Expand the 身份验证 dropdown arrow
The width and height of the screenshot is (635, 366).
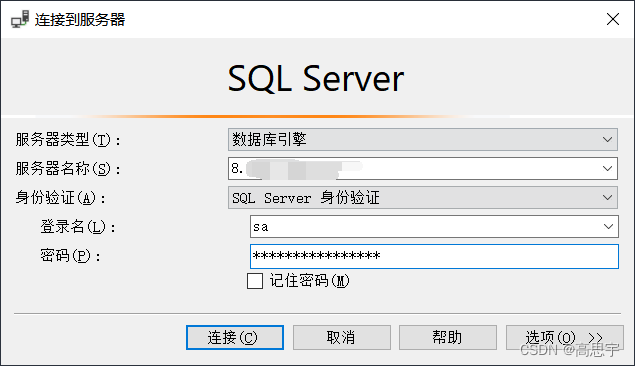pyautogui.click(x=607, y=198)
